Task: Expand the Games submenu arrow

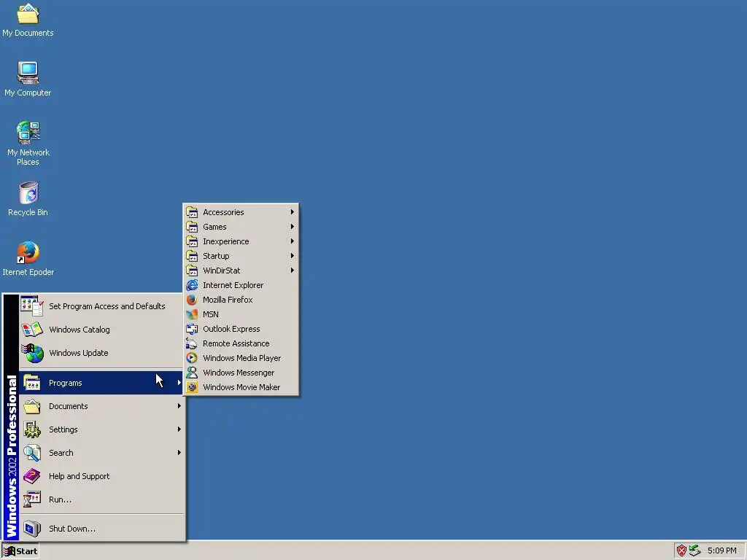Action: (292, 227)
